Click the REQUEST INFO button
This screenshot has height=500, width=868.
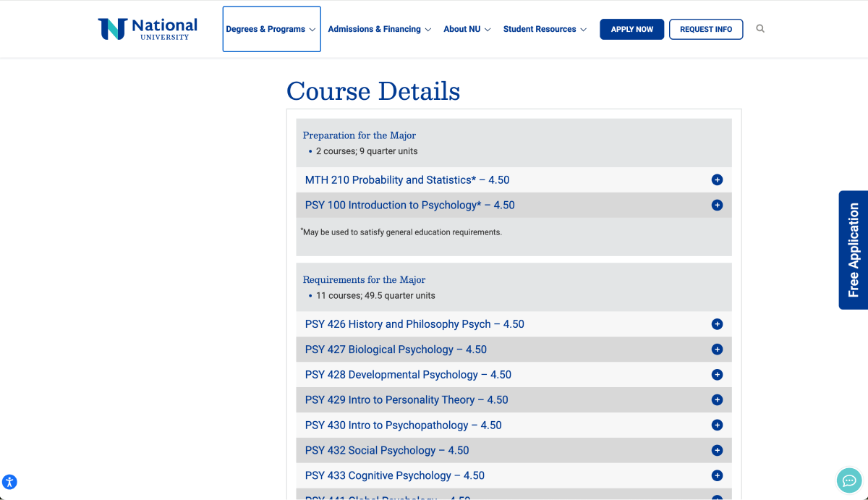[706, 29]
